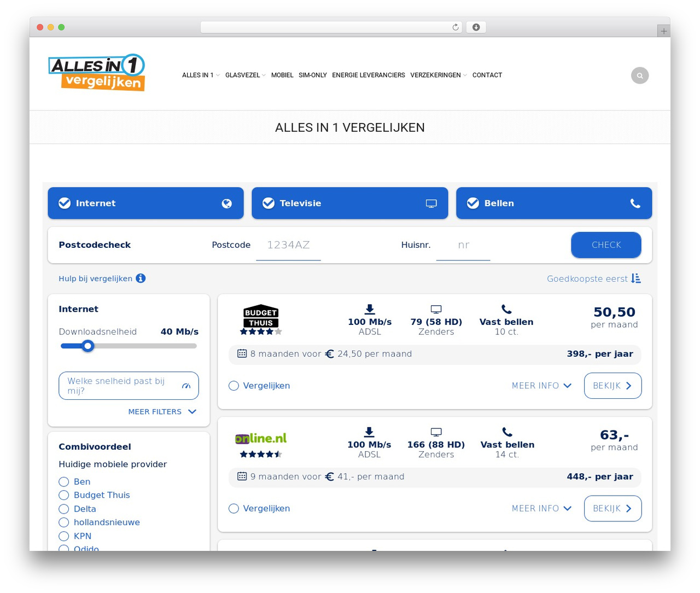The image size is (700, 593).
Task: Tick Vergelijken for Budget Thuis offer
Action: pyautogui.click(x=234, y=386)
